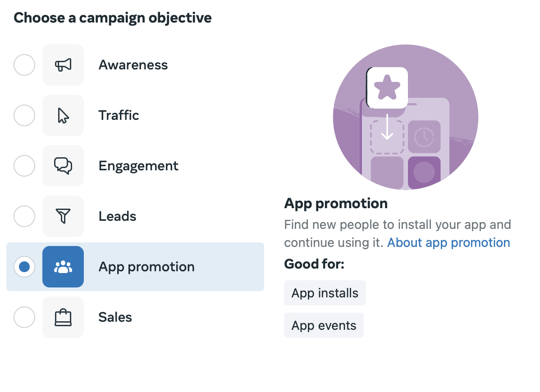Select the Traffic radio button
Viewport: 540px width, 392px height.
[24, 115]
